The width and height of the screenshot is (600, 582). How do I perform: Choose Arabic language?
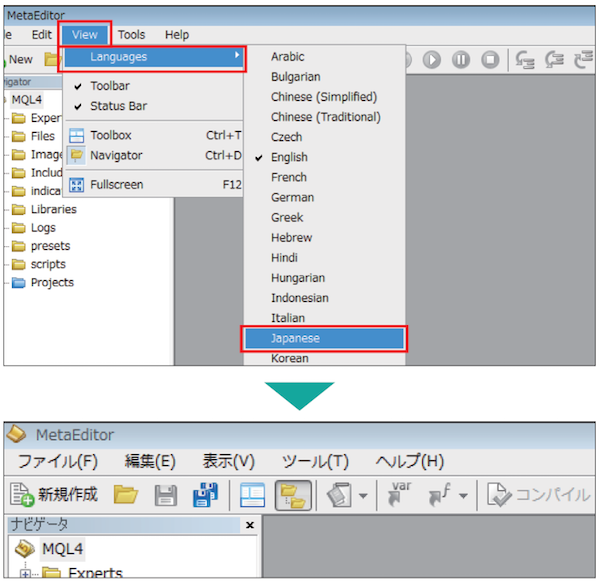tap(324, 57)
